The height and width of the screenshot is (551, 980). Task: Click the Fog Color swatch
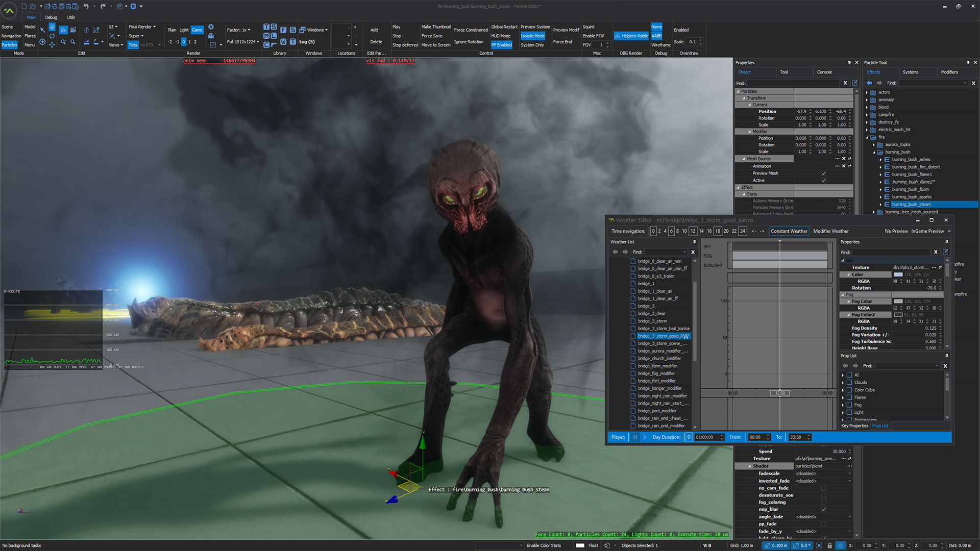pyautogui.click(x=898, y=302)
